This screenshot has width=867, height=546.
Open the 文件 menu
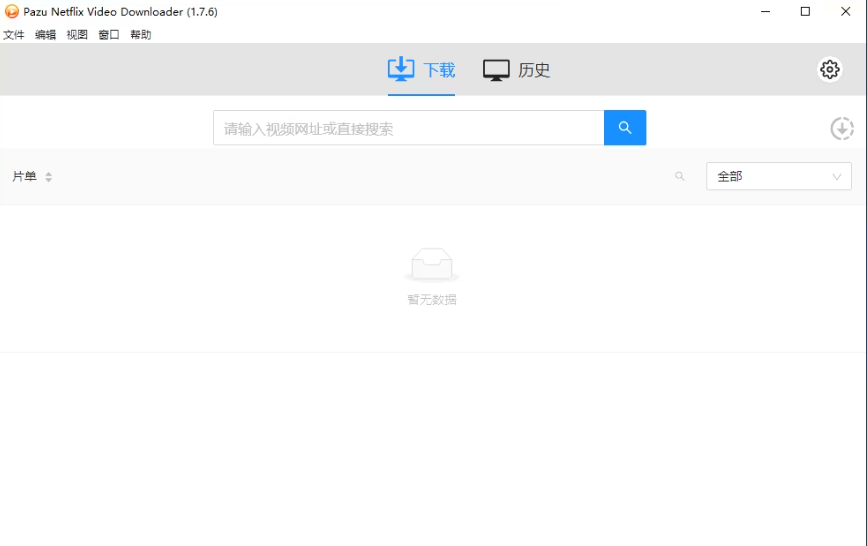pos(14,35)
